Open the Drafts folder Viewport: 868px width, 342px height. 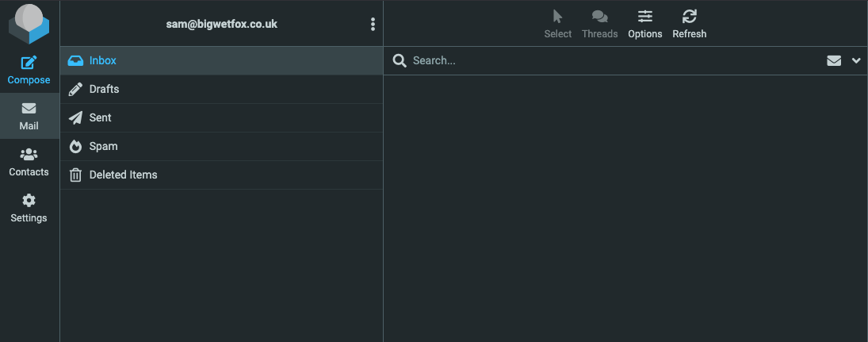pyautogui.click(x=104, y=89)
